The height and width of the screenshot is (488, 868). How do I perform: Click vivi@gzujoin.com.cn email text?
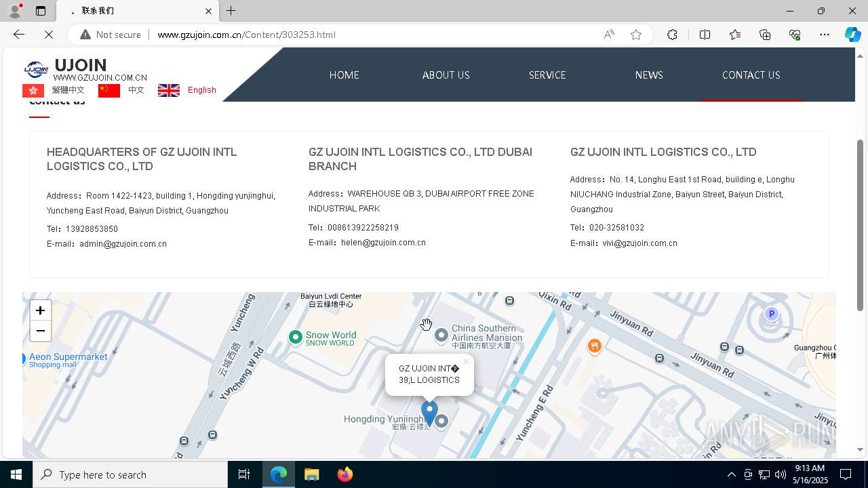pos(640,243)
